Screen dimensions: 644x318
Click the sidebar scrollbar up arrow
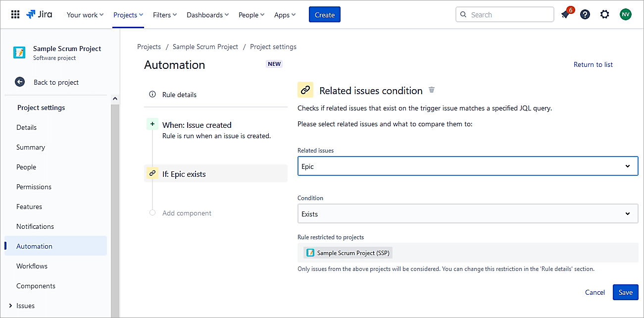click(x=115, y=99)
